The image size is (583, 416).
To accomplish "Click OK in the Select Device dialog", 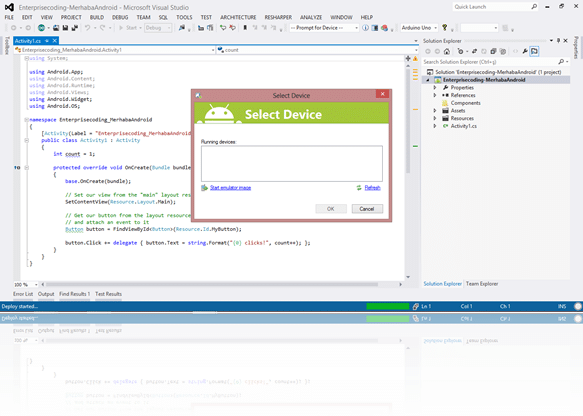I will pos(331,209).
